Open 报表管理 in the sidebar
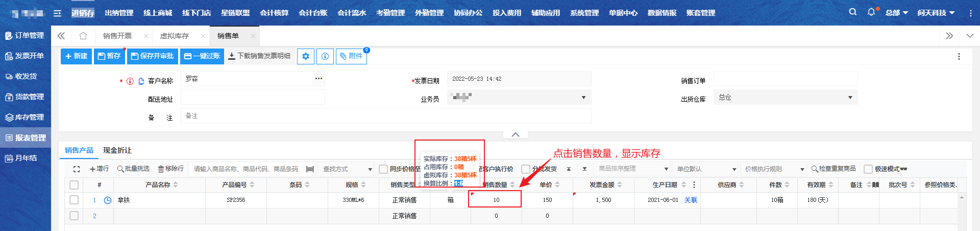Viewport: 980px width, 231px height. (25, 137)
